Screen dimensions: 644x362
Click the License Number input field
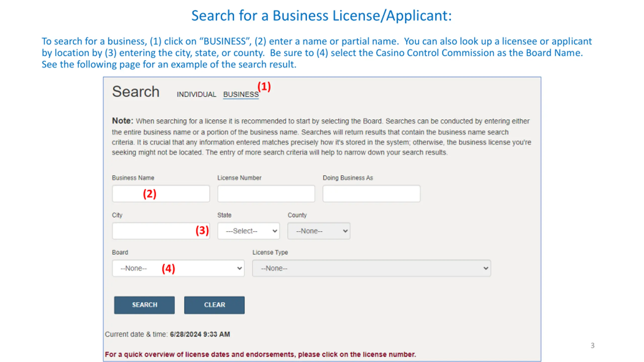(266, 194)
